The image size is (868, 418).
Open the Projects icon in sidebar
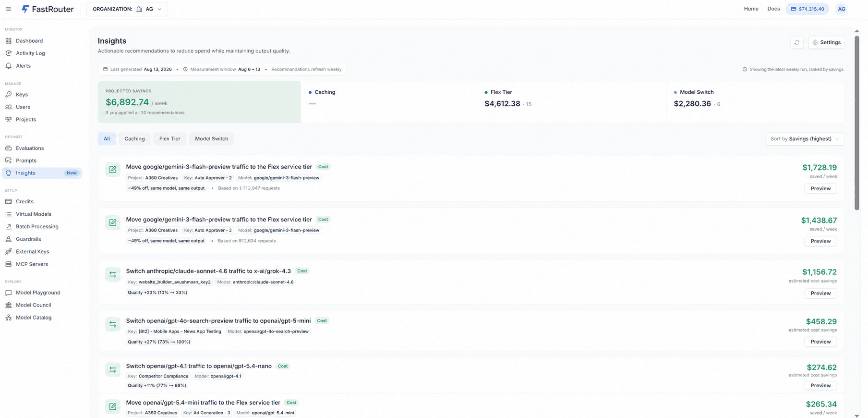[x=9, y=120]
